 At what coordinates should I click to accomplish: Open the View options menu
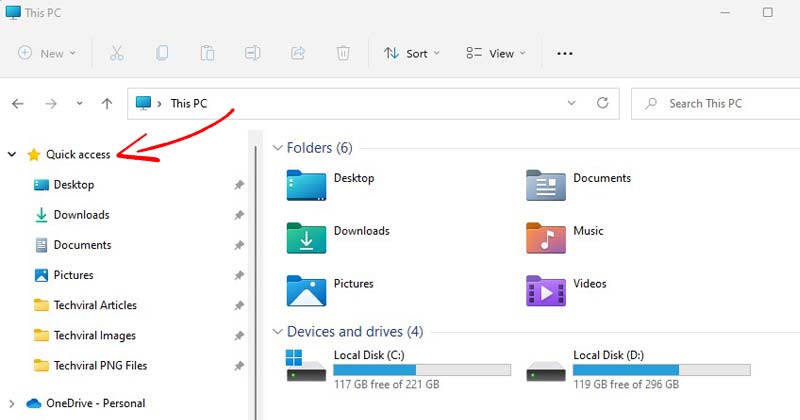point(495,53)
